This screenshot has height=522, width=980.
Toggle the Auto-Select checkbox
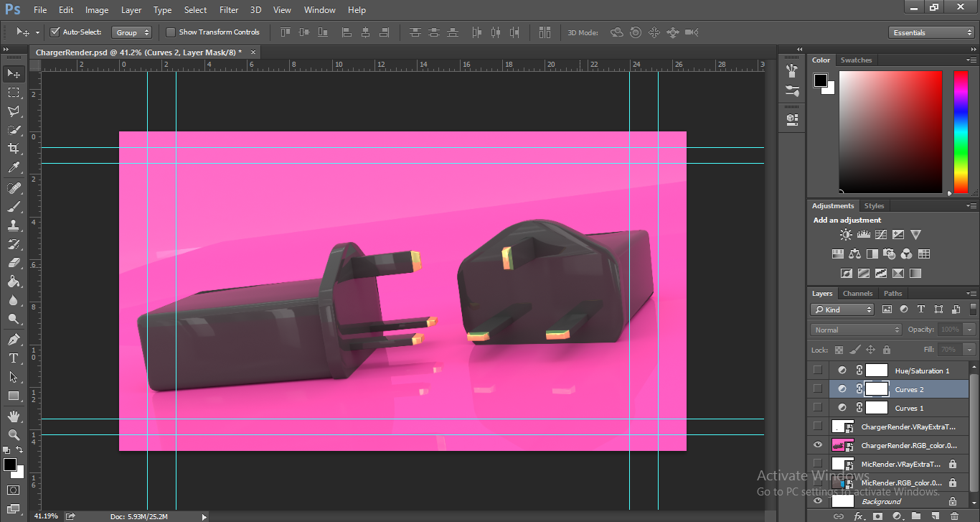point(55,32)
